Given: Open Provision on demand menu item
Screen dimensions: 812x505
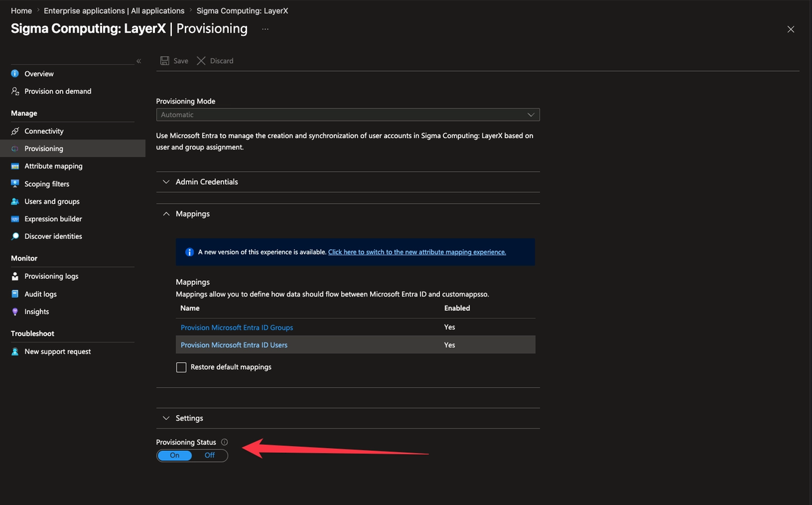Looking at the screenshot, I should tap(58, 91).
